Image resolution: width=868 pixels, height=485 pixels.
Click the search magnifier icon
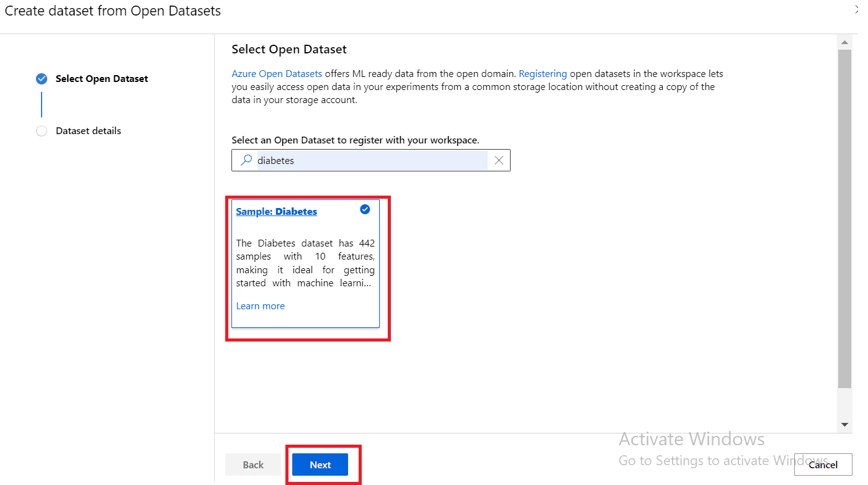click(246, 160)
